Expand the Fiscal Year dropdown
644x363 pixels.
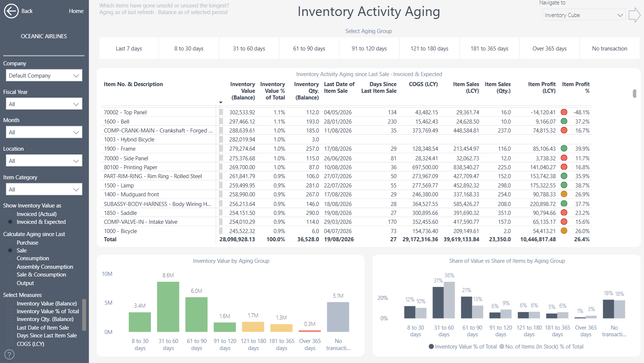click(44, 104)
